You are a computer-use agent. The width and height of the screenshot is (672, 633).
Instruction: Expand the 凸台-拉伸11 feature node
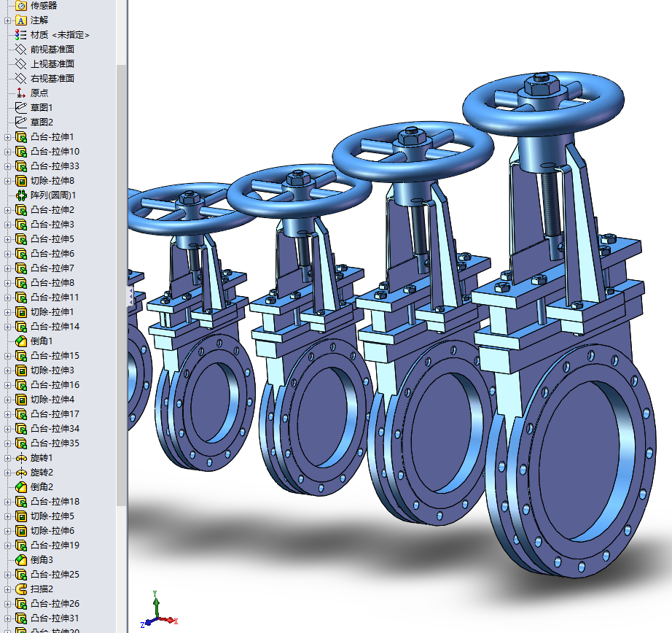click(x=7, y=298)
